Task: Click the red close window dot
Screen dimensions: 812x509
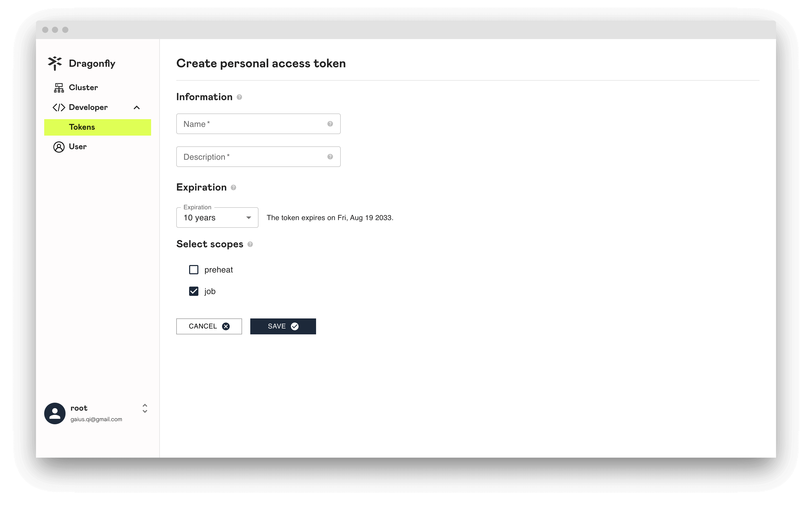Action: (45, 30)
